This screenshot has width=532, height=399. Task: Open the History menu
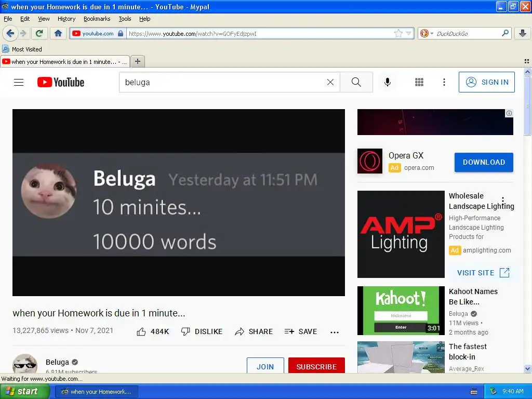pyautogui.click(x=66, y=19)
